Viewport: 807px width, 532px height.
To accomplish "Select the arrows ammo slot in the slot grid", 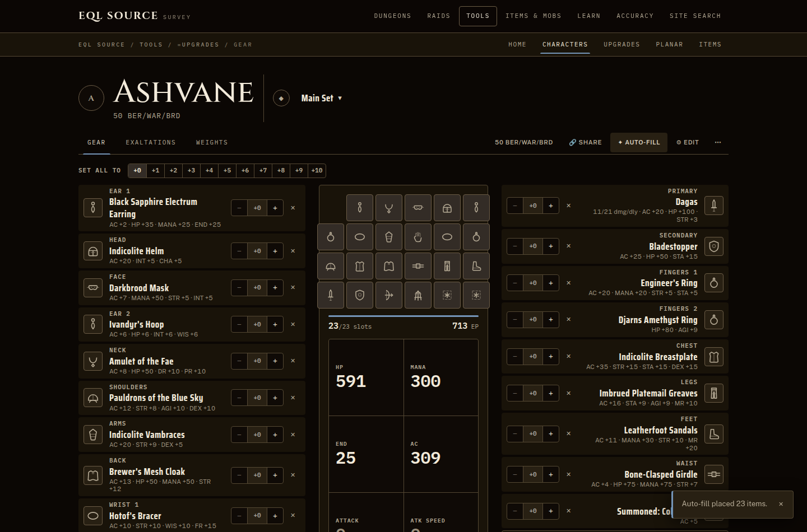I will 418,295.
